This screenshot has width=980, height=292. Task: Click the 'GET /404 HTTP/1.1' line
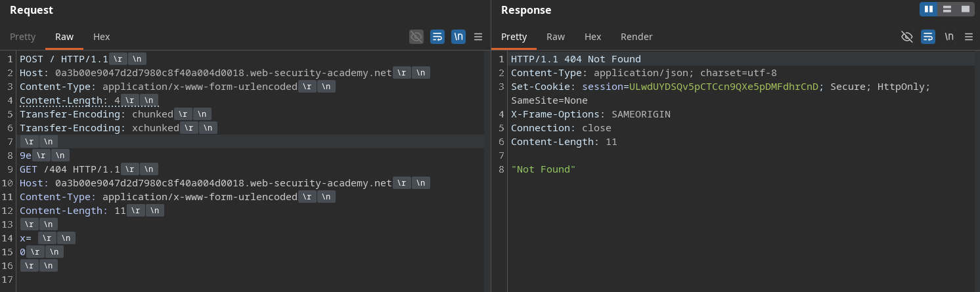[70, 169]
